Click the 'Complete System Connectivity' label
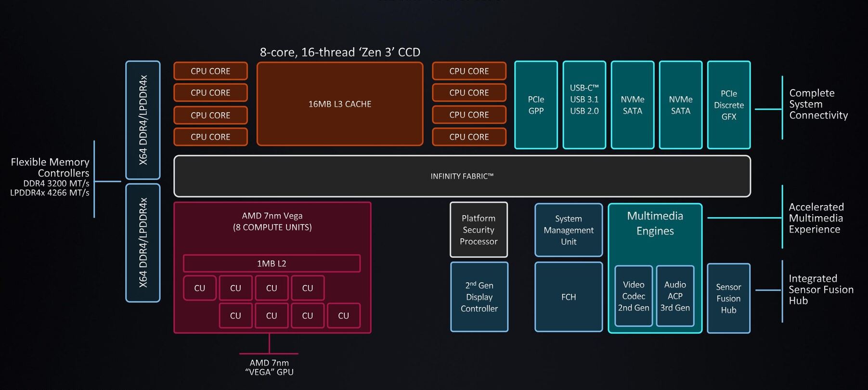868x390 pixels. [x=818, y=104]
